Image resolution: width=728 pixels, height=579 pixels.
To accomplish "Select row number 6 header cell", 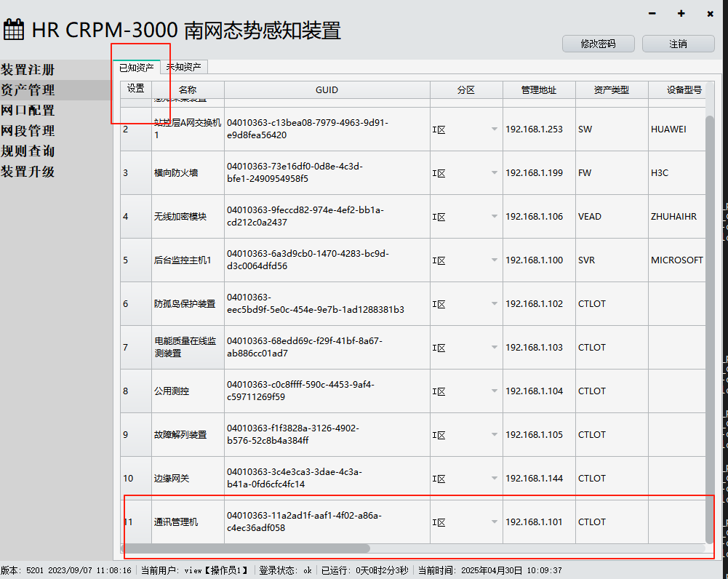I will coord(135,304).
